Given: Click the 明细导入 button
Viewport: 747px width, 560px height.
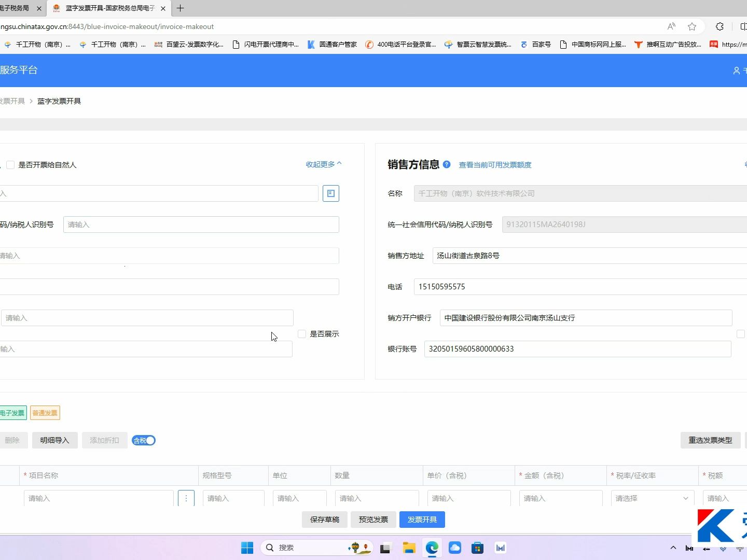Looking at the screenshot, I should click(x=54, y=440).
